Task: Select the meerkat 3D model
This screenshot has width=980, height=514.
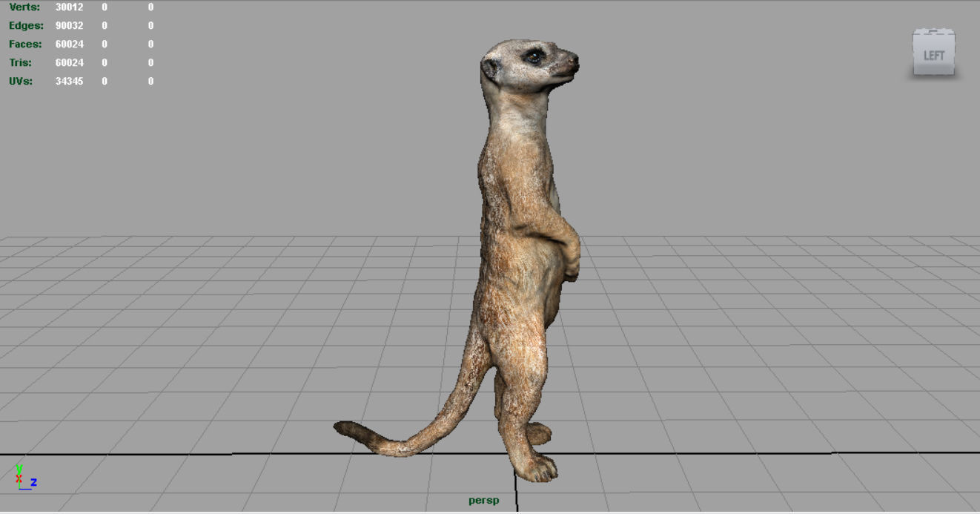Action: coord(519,260)
